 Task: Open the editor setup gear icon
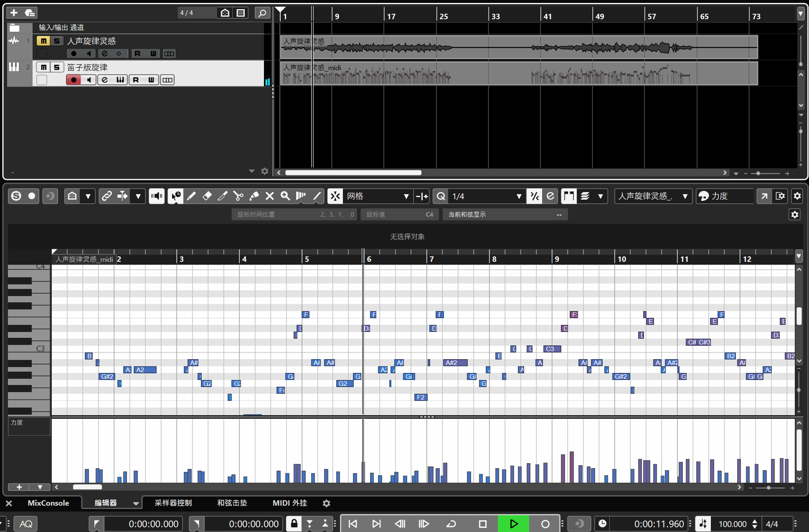(797, 196)
